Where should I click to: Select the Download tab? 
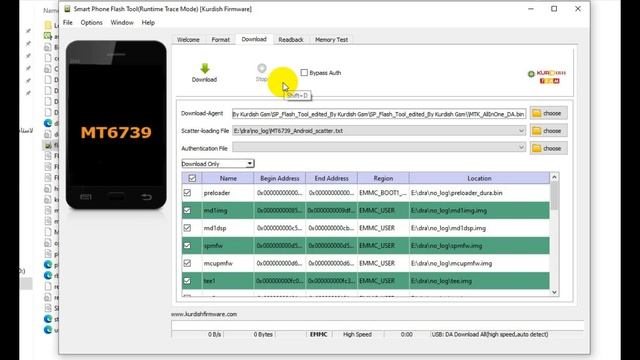tap(254, 39)
